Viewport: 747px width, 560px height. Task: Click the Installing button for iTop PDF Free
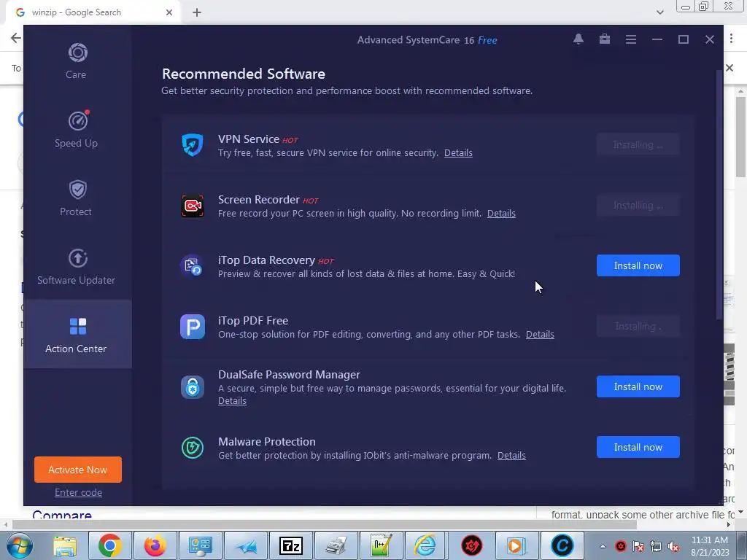(638, 326)
